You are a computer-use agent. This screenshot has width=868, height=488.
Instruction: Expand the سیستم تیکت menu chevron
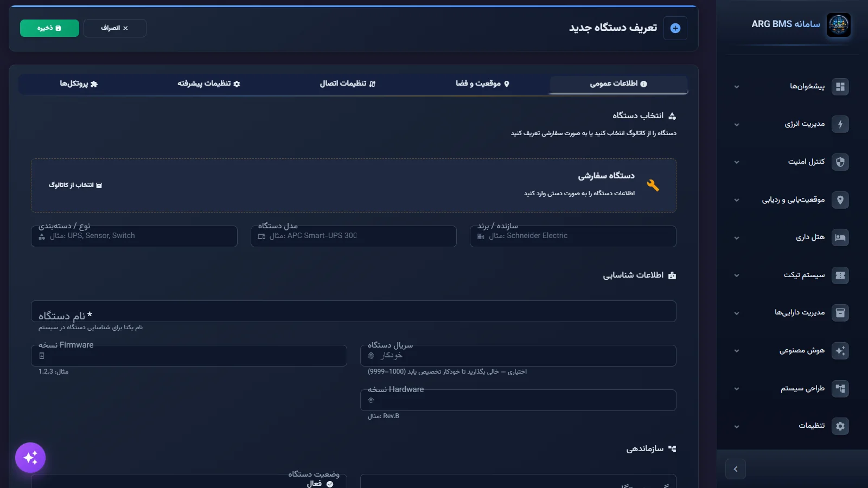point(737,275)
